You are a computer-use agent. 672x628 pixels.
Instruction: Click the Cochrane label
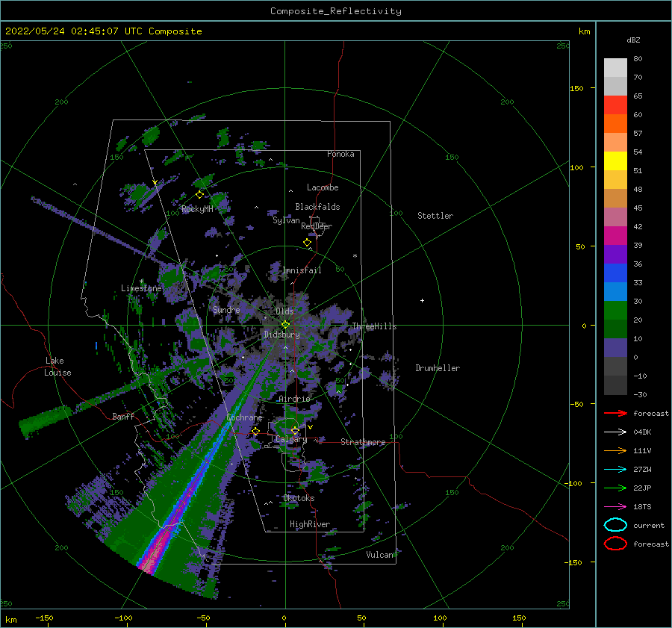(244, 417)
